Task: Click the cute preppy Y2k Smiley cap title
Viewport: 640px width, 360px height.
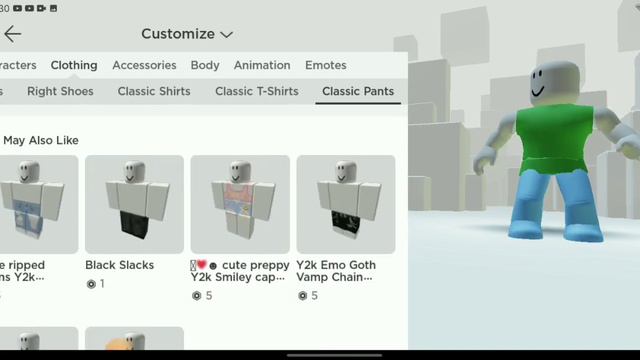Action: pyautogui.click(x=240, y=271)
